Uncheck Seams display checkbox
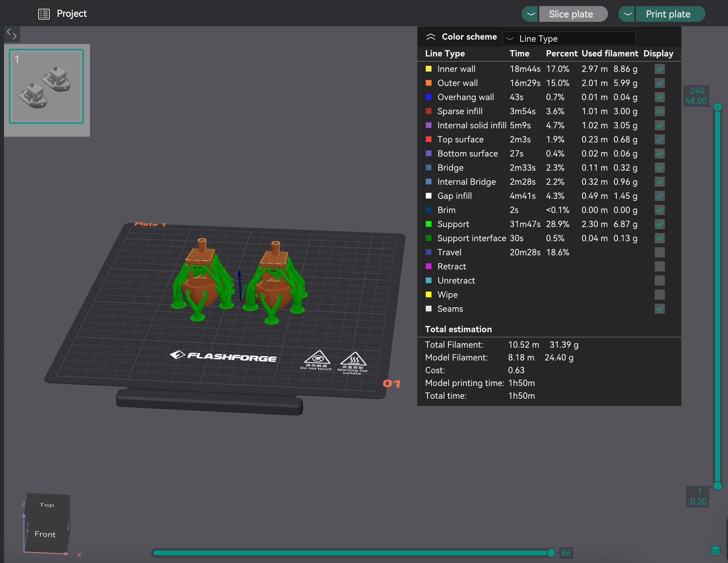Image resolution: width=728 pixels, height=563 pixels. [659, 309]
